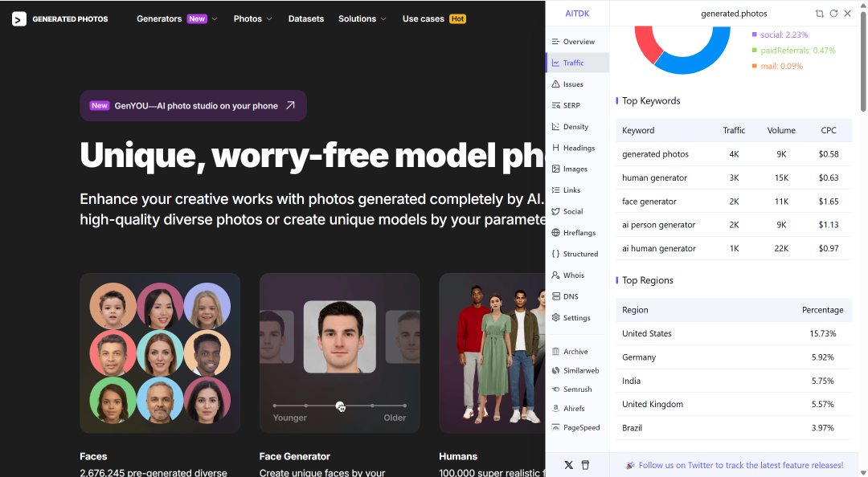Click the X (Twitter) icon at panel bottom
This screenshot has width=868, height=477.
coord(568,465)
